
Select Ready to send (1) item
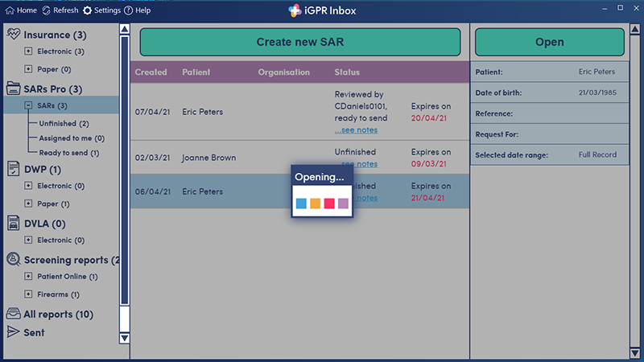pyautogui.click(x=69, y=153)
